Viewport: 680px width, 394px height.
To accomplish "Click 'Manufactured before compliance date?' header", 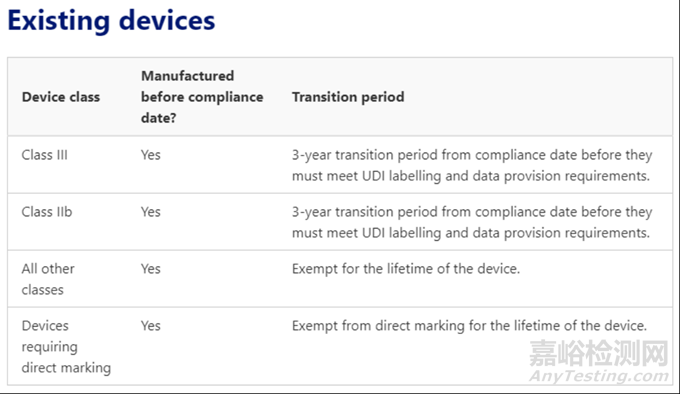I will [x=202, y=97].
